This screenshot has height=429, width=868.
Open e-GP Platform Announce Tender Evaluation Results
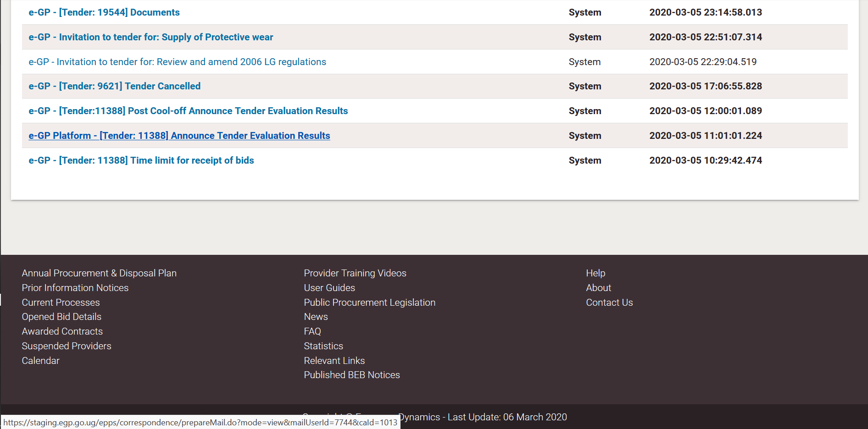click(179, 136)
